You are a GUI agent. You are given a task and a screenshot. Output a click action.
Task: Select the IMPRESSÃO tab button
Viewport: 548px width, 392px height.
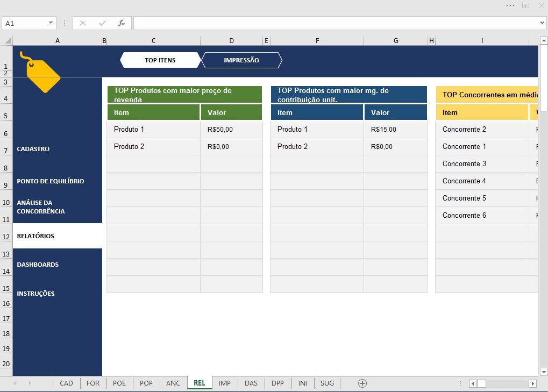tap(241, 60)
